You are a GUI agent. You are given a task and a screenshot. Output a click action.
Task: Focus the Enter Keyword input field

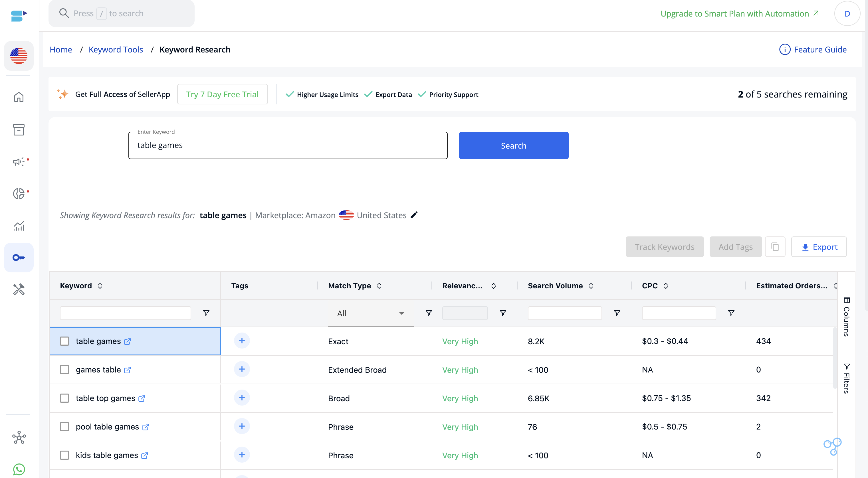pos(288,145)
